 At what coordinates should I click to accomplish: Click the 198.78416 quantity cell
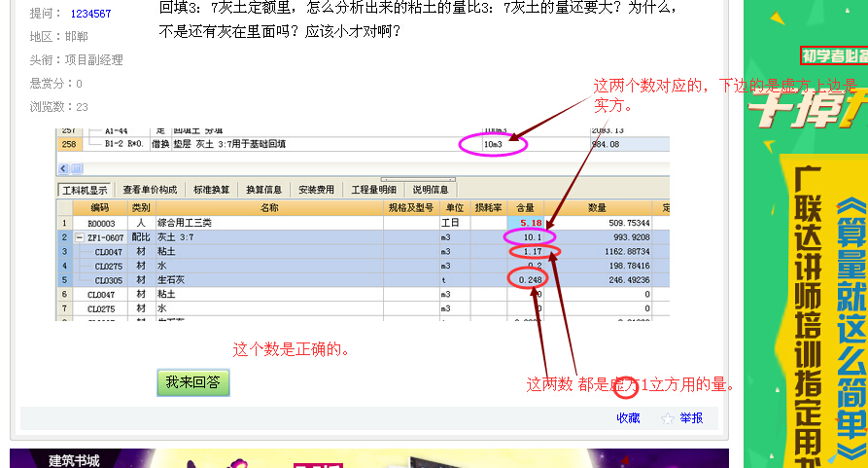[x=598, y=266]
